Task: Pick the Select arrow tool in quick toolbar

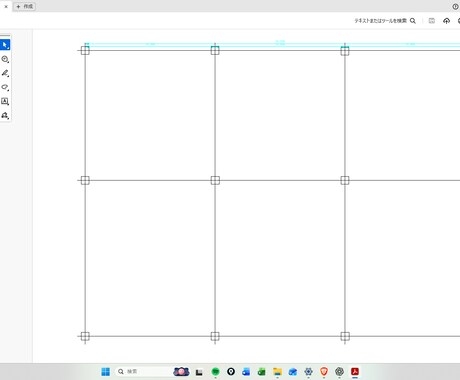Action: tap(5, 45)
